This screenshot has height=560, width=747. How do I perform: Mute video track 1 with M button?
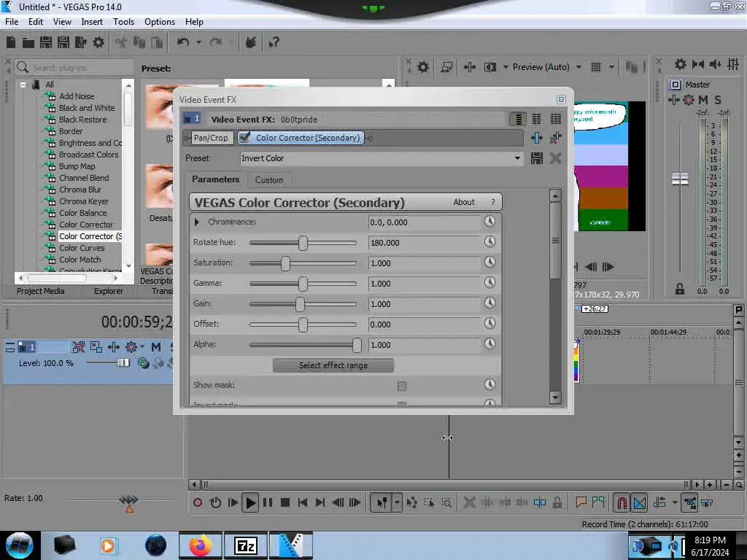(x=156, y=347)
